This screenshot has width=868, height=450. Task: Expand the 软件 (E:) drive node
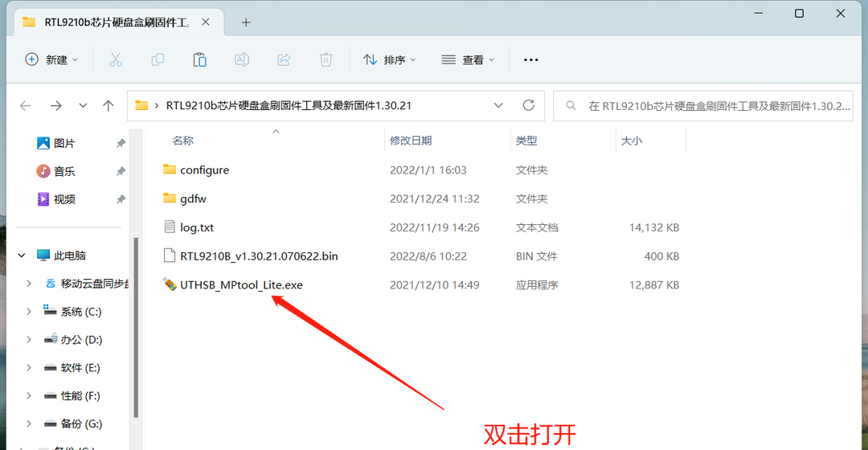29,367
